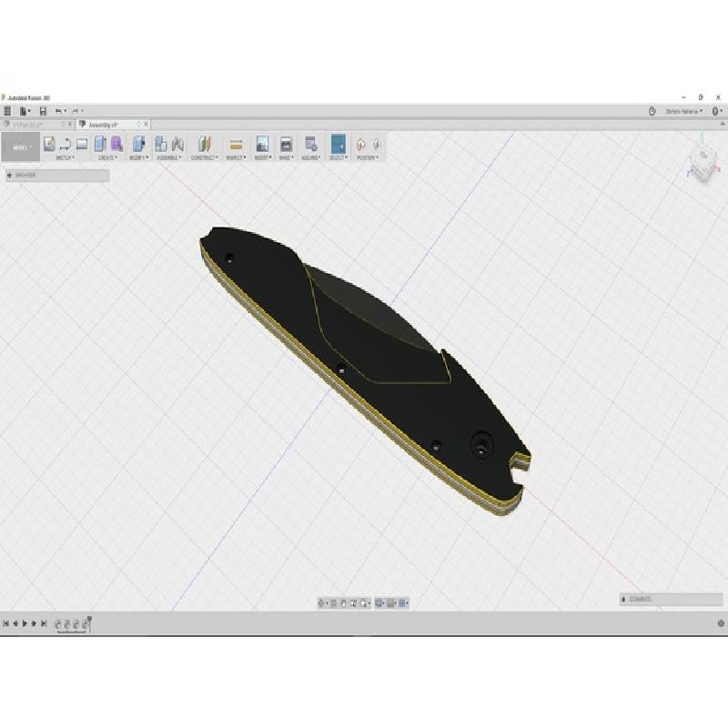Jump timeline to the beginning

(6, 623)
